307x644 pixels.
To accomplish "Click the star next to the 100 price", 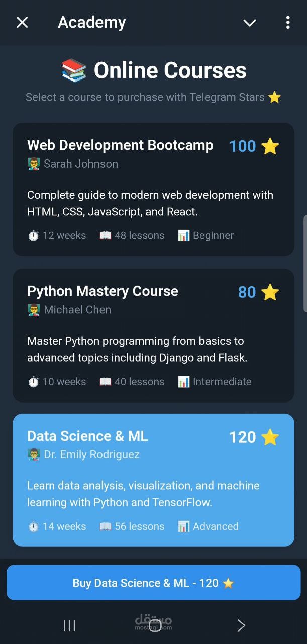I will point(270,146).
